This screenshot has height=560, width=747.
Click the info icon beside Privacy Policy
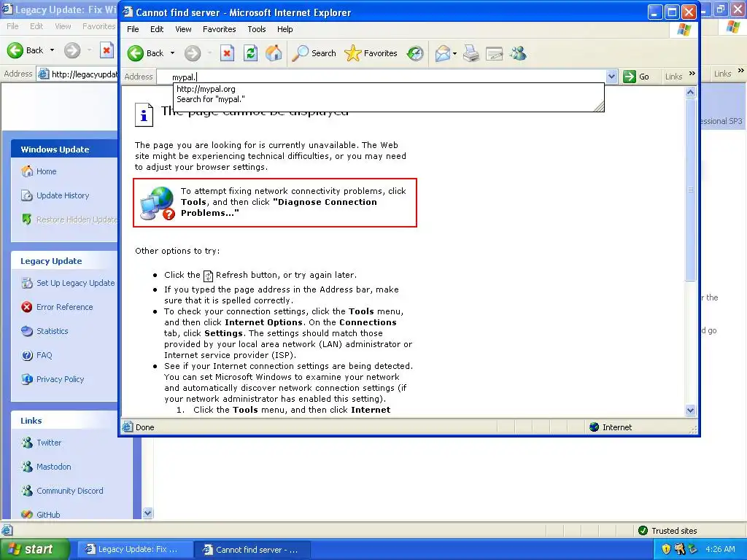pyautogui.click(x=27, y=379)
